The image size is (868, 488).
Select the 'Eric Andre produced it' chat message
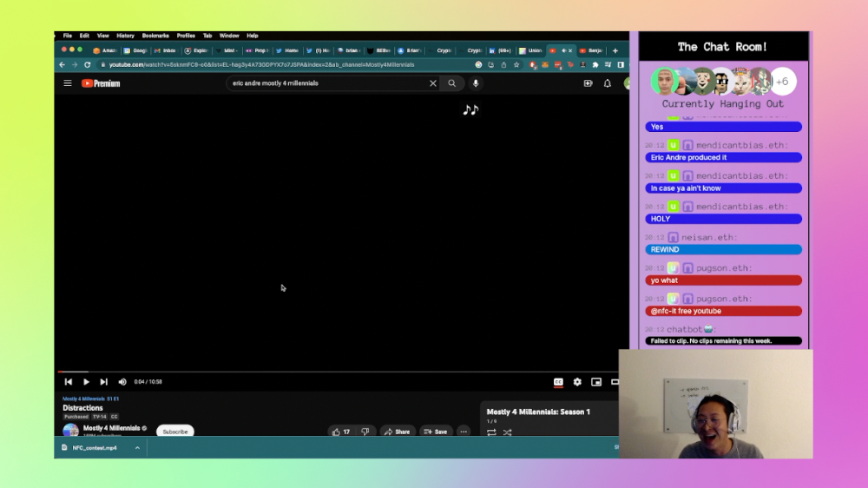(724, 157)
